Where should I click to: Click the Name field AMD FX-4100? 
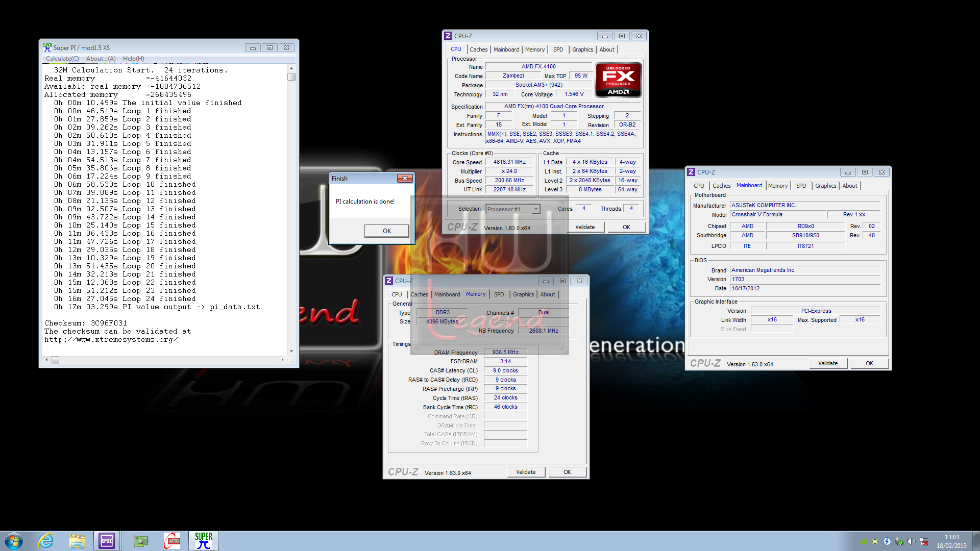pyautogui.click(x=538, y=66)
